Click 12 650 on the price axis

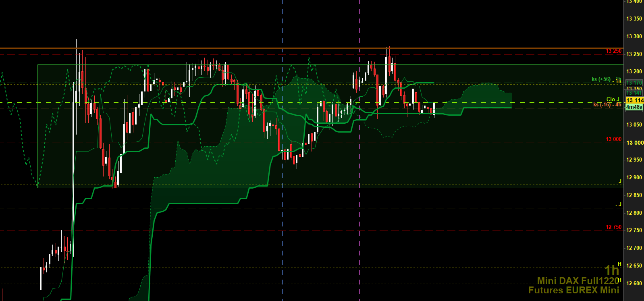tap(634, 266)
